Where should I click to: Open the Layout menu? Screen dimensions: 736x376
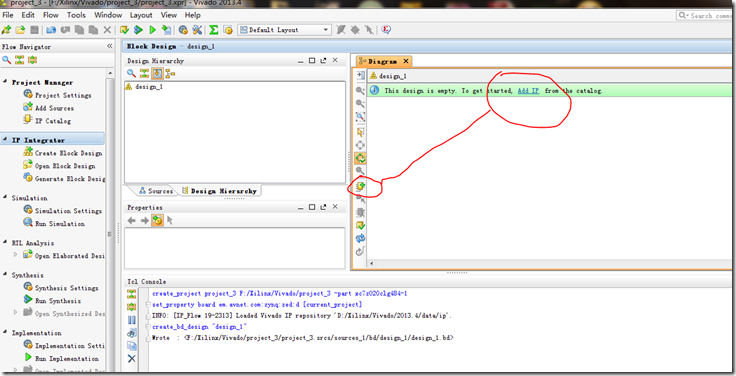(141, 15)
